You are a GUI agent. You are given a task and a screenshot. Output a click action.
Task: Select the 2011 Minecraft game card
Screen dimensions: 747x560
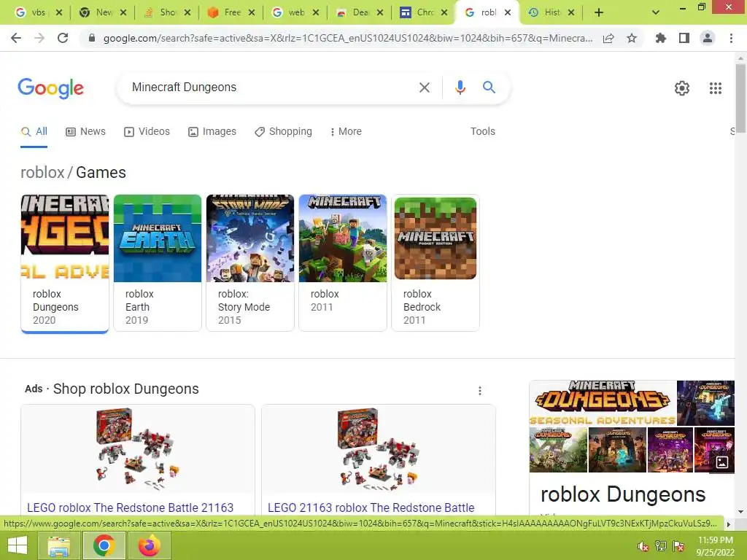(x=343, y=262)
